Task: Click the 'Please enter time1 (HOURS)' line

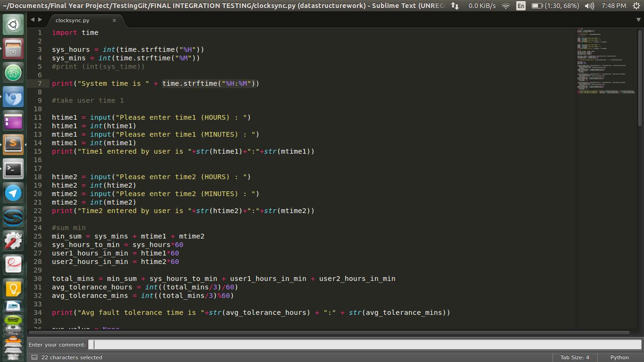Action: point(151,117)
